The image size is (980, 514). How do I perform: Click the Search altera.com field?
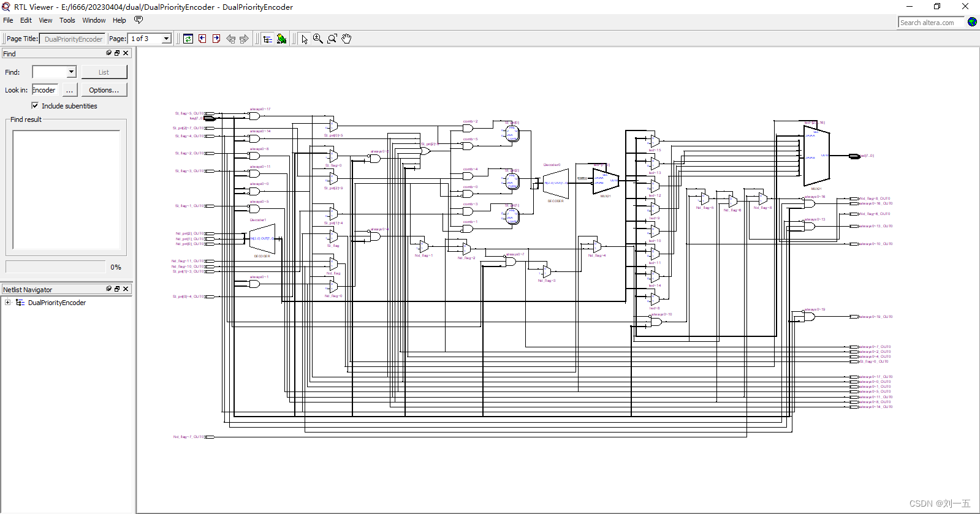932,23
